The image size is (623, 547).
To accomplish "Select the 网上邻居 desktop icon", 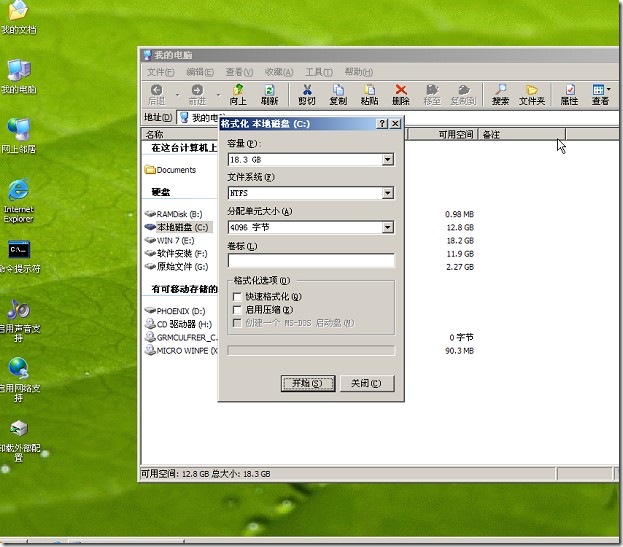I will pyautogui.click(x=18, y=136).
